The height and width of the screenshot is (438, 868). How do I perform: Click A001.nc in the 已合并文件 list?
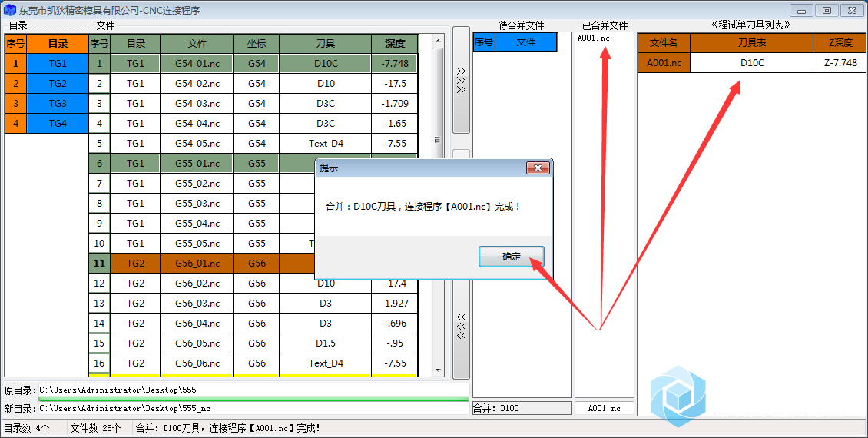coord(594,38)
